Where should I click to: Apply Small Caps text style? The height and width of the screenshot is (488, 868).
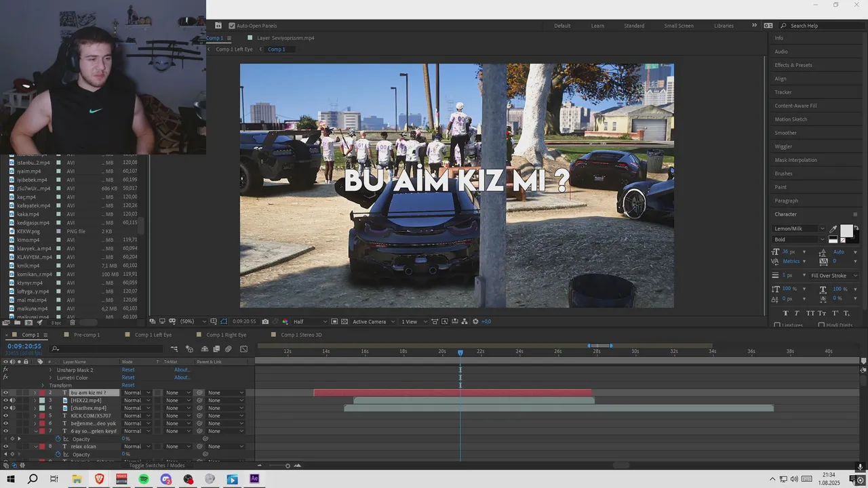(822, 313)
